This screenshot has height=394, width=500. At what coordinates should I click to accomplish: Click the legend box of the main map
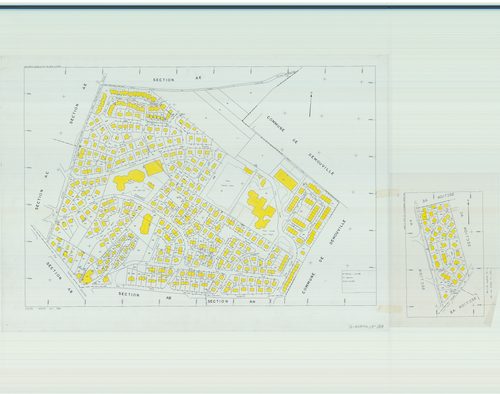coord(359,281)
